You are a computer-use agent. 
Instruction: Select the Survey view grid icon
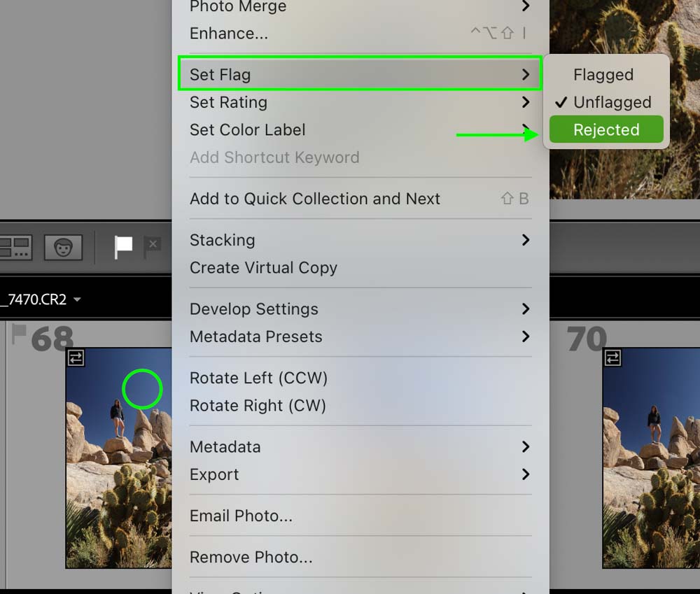15,247
